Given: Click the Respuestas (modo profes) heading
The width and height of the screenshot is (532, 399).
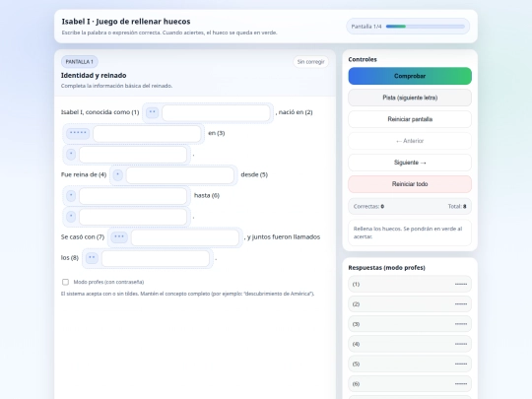Looking at the screenshot, I should tap(386, 268).
